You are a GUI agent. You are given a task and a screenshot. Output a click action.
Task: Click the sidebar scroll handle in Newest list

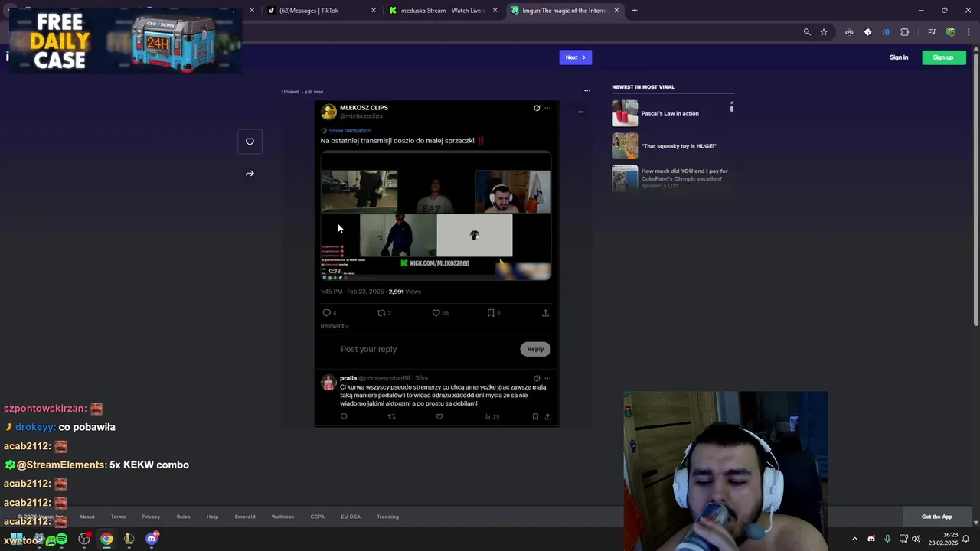[731, 107]
